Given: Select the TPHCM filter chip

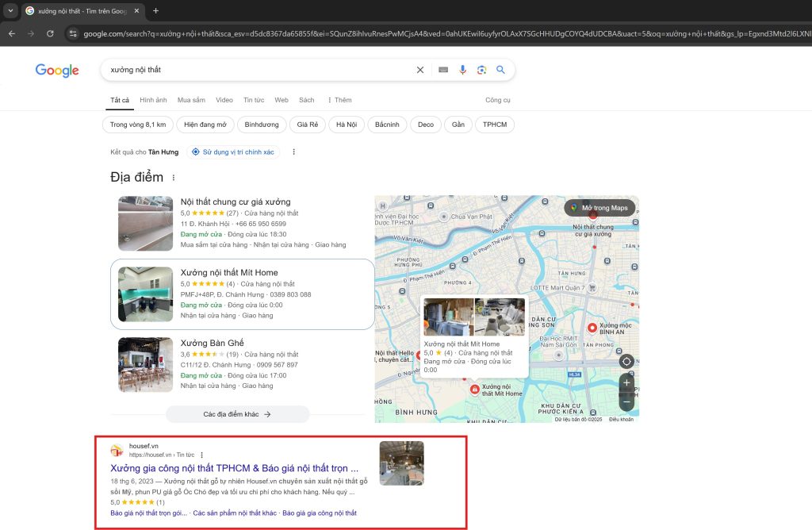Looking at the screenshot, I should [x=495, y=125].
